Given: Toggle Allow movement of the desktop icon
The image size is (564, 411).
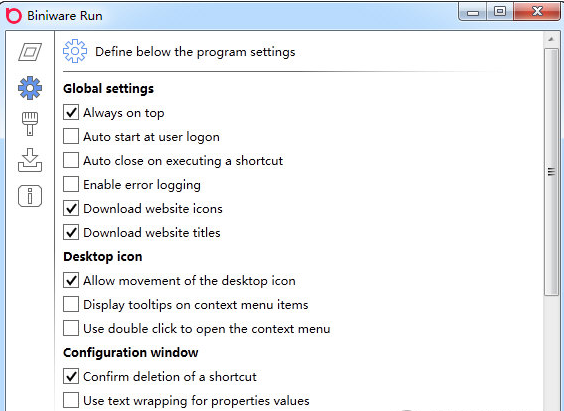Looking at the screenshot, I should point(71,280).
